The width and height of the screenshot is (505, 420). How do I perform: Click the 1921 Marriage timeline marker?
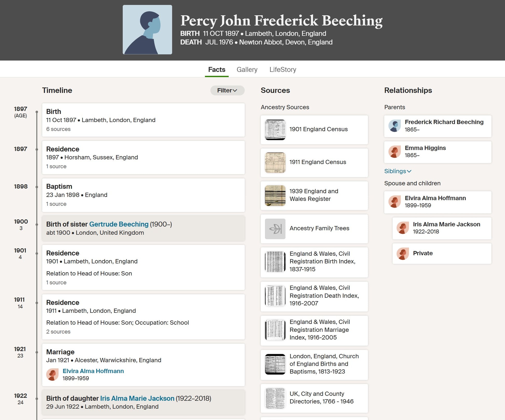pos(37,352)
